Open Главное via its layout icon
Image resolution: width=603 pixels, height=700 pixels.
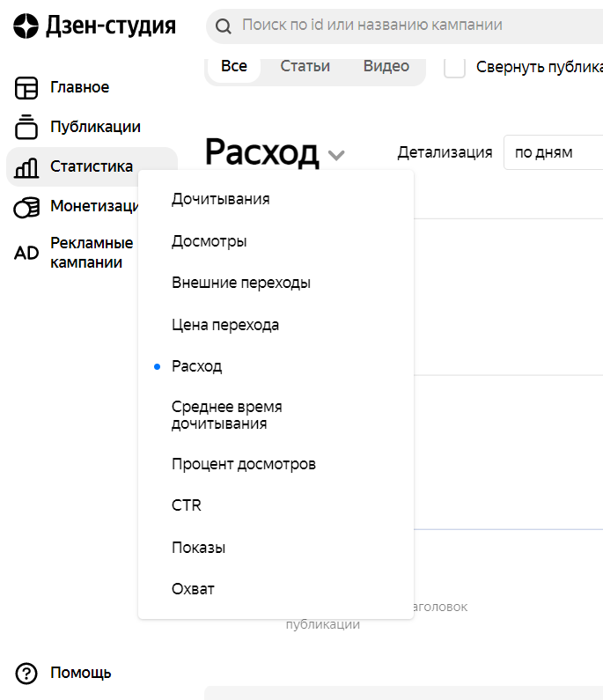pyautogui.click(x=26, y=87)
